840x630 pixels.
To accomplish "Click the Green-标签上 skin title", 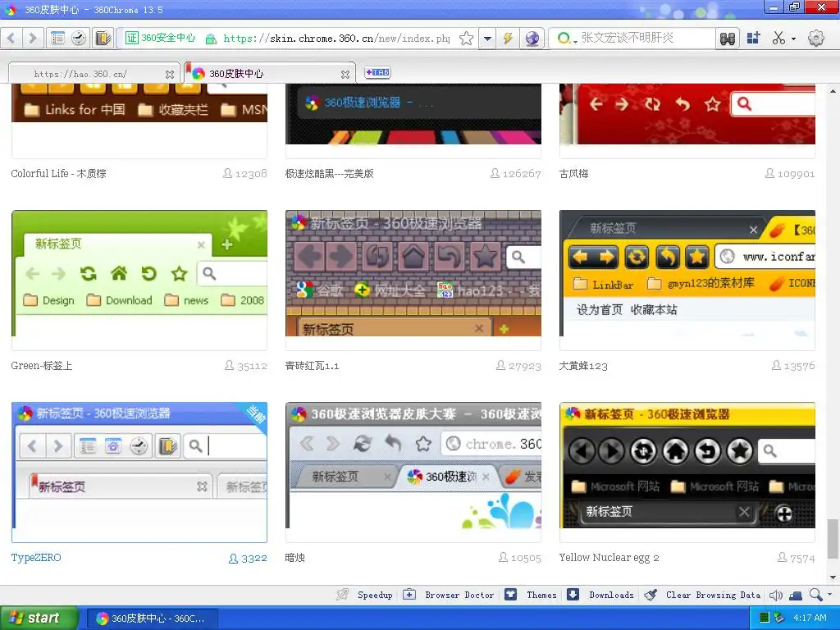I will coord(41,366).
